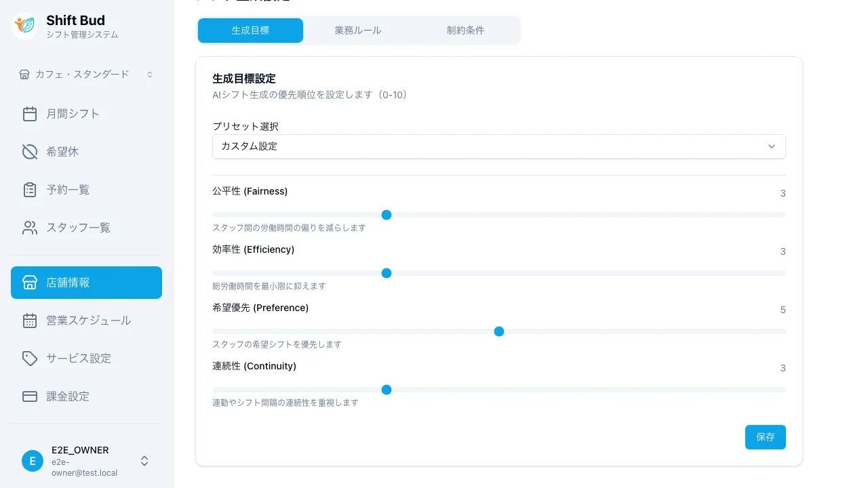Screen dimensions: 868x488
Task: Open 課金設定 via its card icon
Action: coord(30,396)
